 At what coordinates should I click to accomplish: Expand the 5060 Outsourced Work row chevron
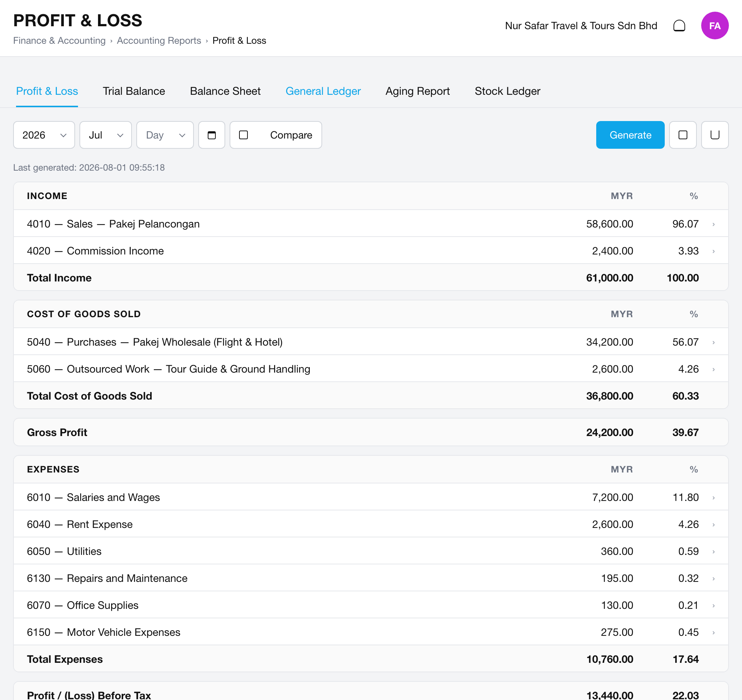click(713, 369)
